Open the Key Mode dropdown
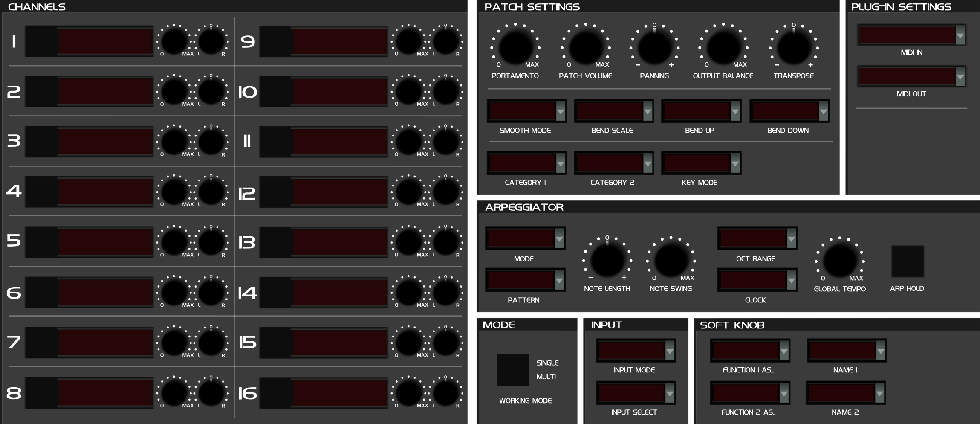 [x=701, y=163]
